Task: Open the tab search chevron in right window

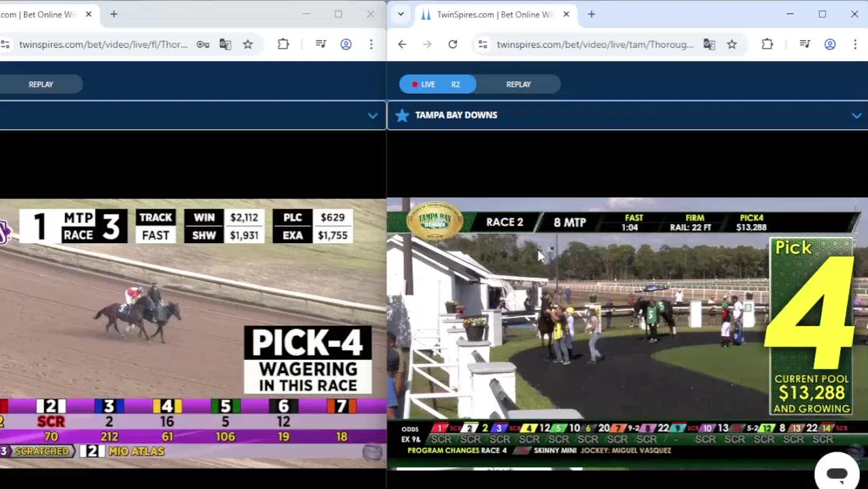Action: [x=401, y=14]
